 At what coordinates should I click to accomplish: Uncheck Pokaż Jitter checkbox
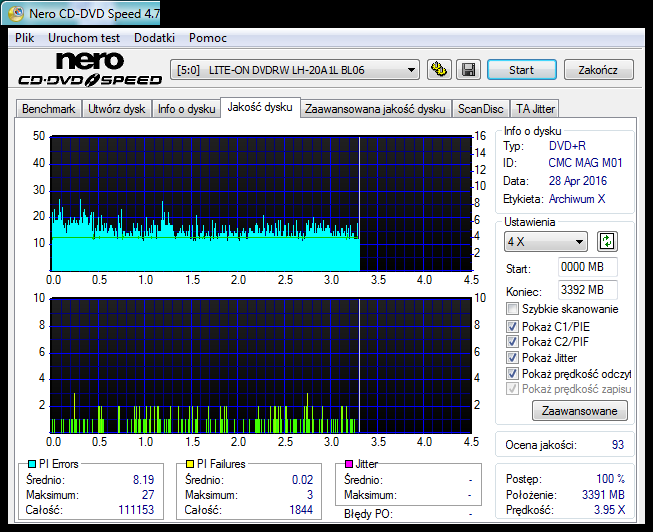tap(512, 357)
